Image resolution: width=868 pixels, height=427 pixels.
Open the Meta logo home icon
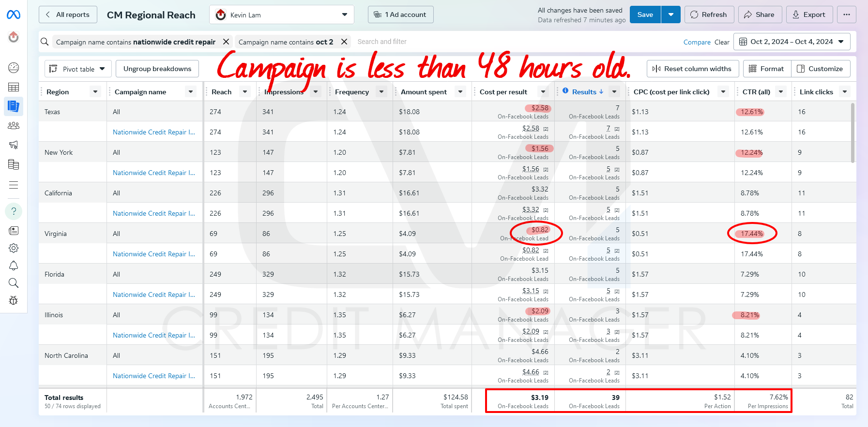[x=14, y=15]
